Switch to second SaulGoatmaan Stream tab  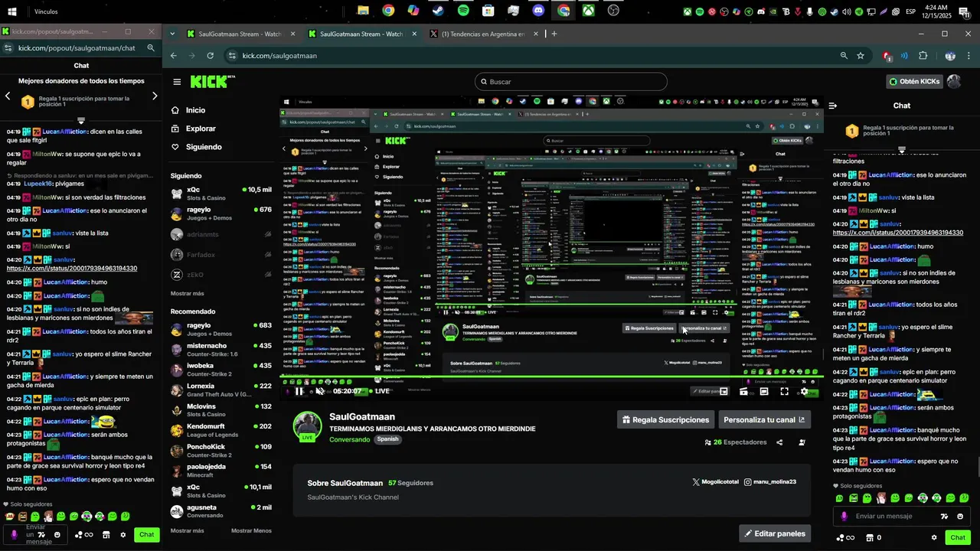361,34
